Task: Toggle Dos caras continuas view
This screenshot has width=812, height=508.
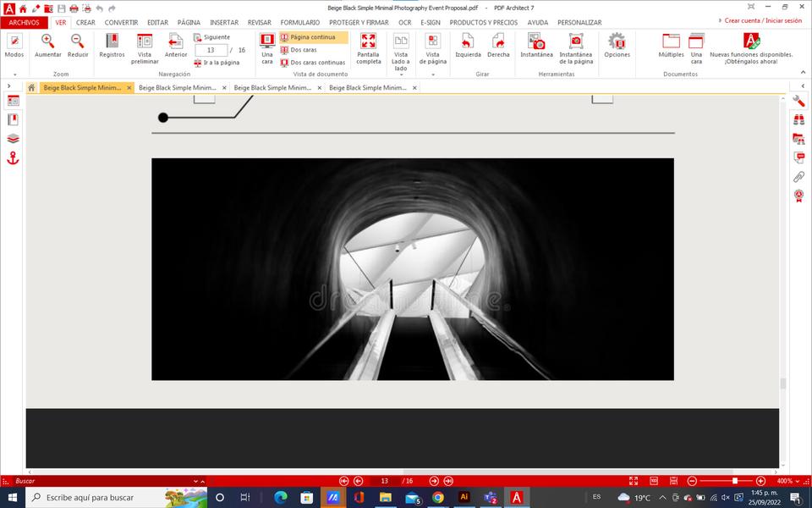Action: 313,63
